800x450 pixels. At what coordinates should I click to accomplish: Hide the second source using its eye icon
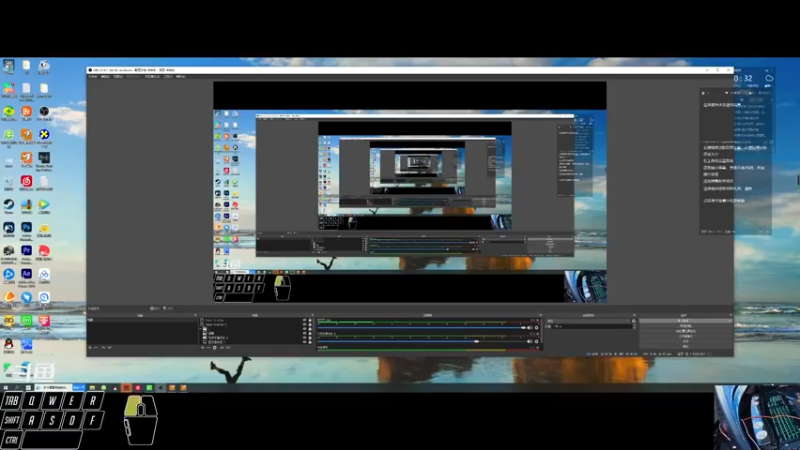coord(305,324)
